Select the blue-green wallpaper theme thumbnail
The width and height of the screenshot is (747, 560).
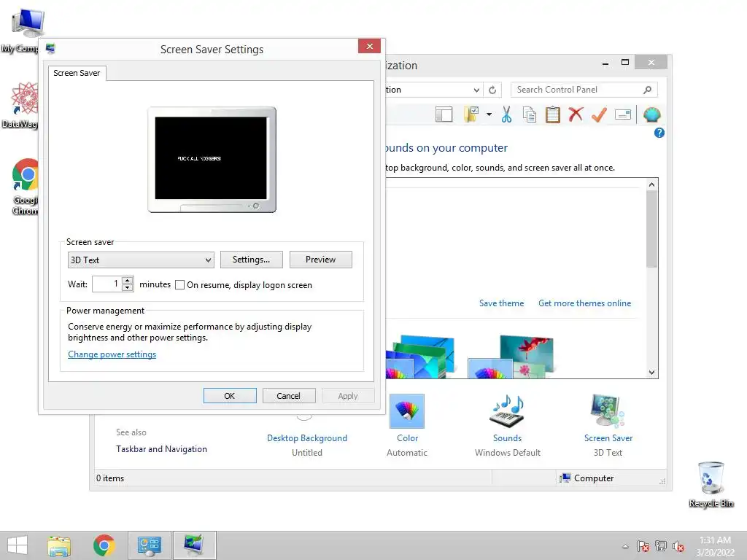pos(420,356)
